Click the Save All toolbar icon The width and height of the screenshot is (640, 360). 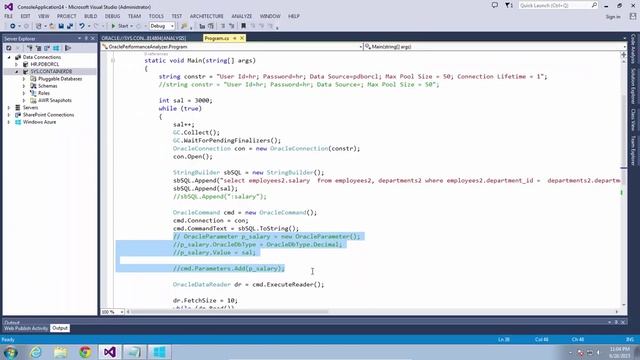tap(70, 26)
